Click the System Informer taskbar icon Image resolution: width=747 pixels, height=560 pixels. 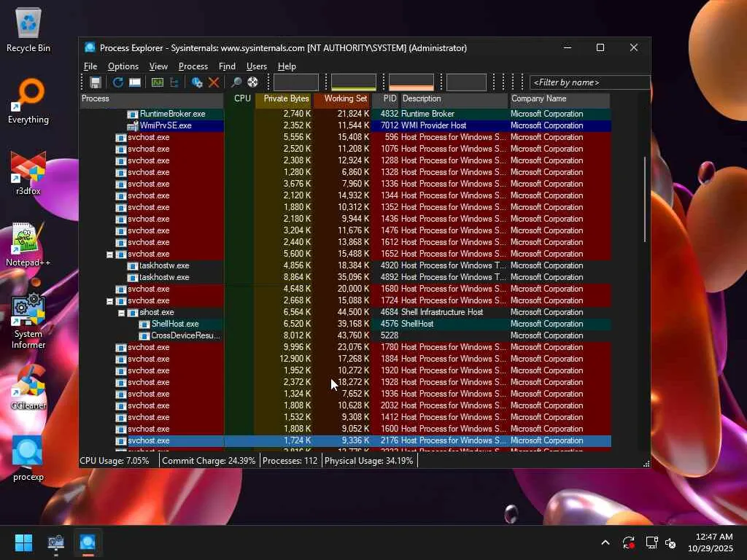[x=55, y=542]
